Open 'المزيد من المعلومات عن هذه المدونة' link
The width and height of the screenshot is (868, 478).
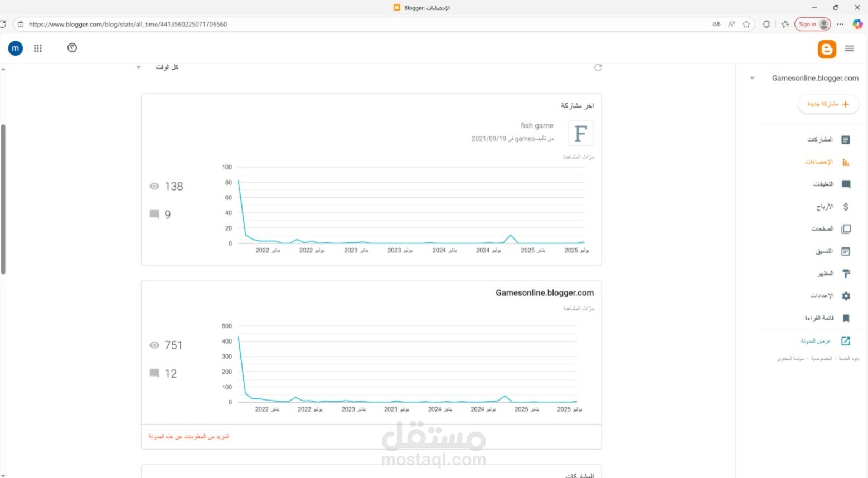click(189, 437)
